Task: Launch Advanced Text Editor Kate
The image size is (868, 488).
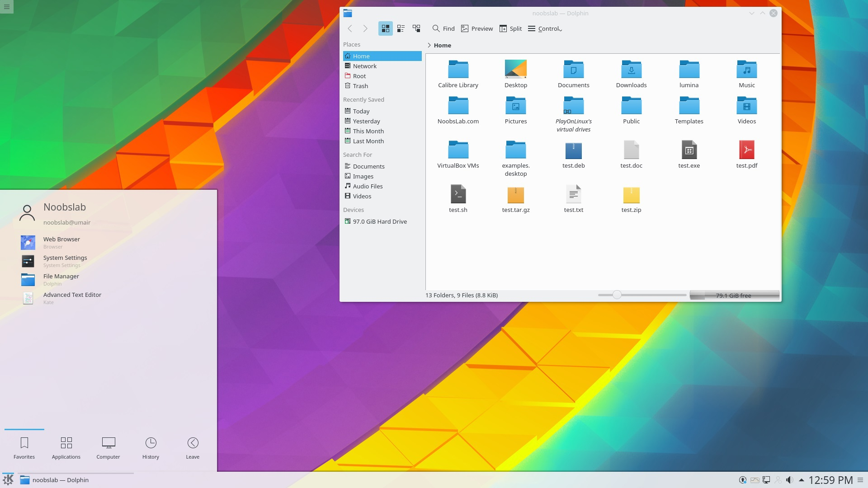Action: pyautogui.click(x=72, y=297)
